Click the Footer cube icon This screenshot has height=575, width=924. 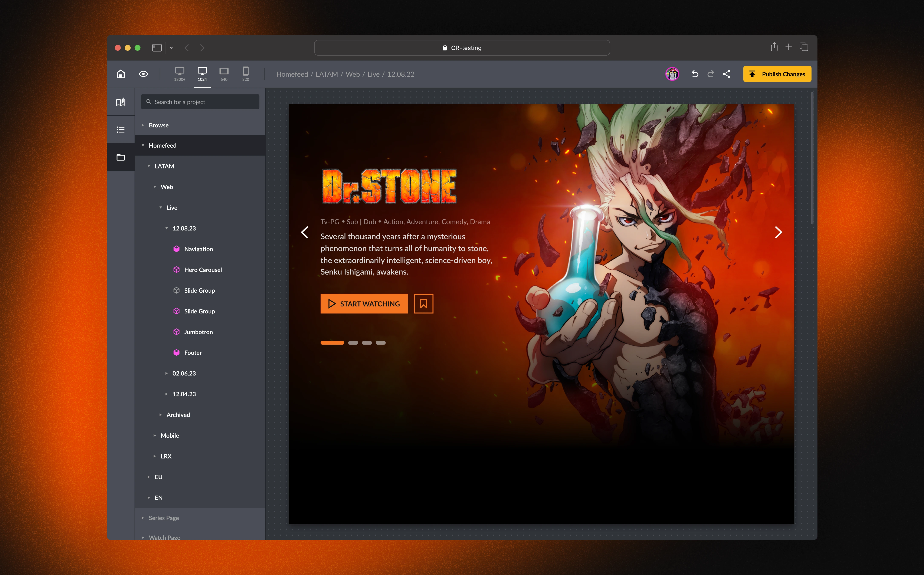click(176, 352)
